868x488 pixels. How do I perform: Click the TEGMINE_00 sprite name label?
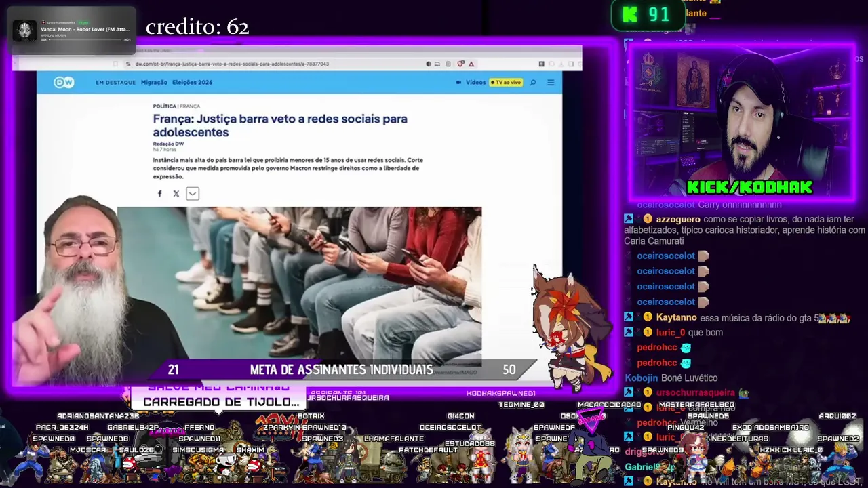[x=521, y=405]
